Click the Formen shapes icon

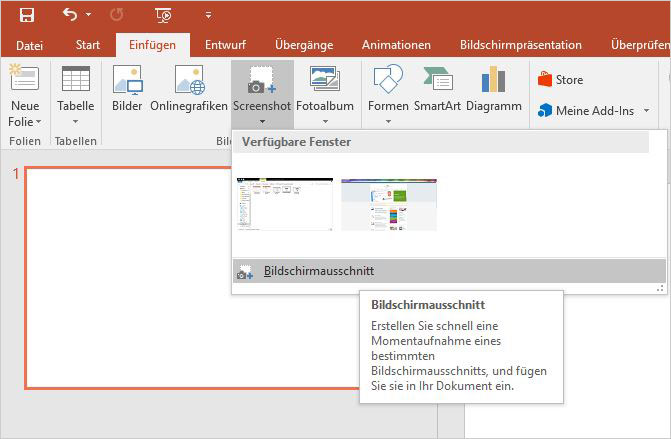(x=388, y=79)
